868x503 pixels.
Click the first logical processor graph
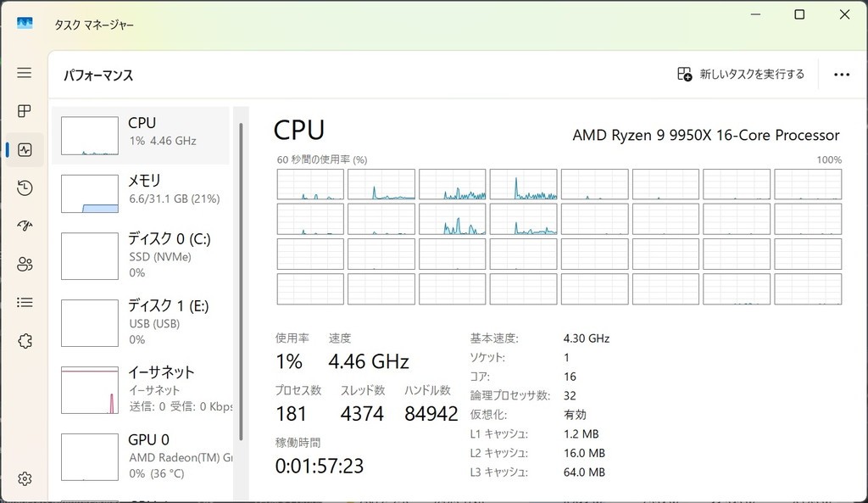310,184
